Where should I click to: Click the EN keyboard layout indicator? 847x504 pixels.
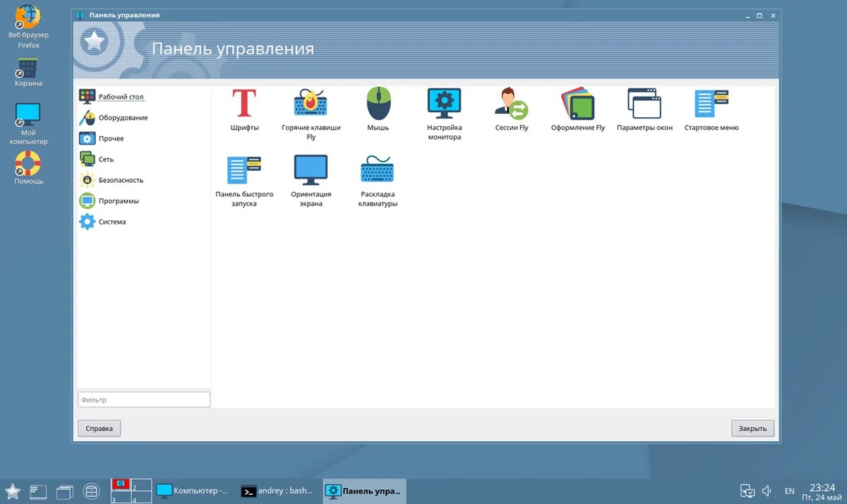point(790,491)
